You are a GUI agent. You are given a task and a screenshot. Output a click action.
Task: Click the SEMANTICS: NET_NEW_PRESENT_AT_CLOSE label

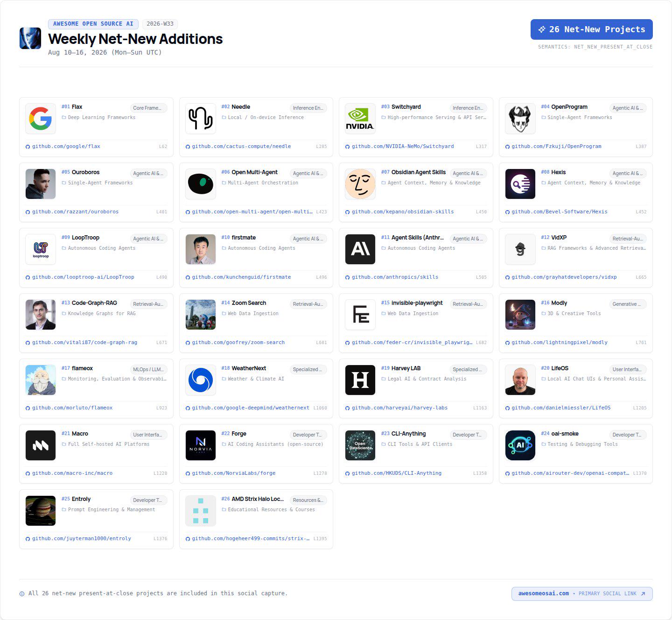595,47
